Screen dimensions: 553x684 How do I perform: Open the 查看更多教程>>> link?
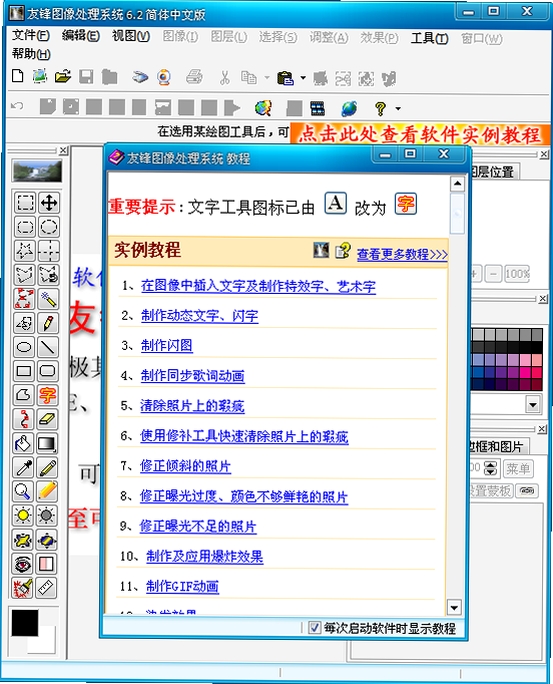pos(402,254)
